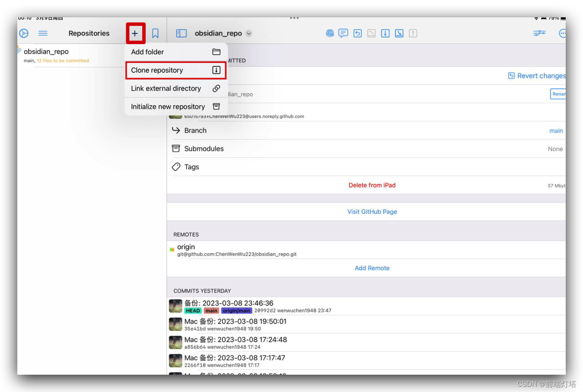Toggle the sidebar panel icon beside obsidian_repo
The height and width of the screenshot is (392, 583).
point(181,33)
